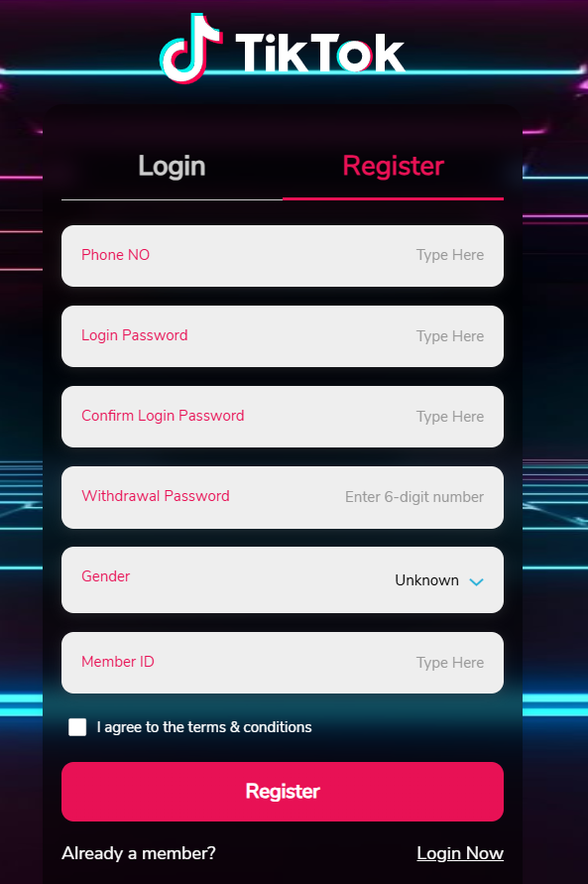Click the Gender field label row

click(x=283, y=579)
